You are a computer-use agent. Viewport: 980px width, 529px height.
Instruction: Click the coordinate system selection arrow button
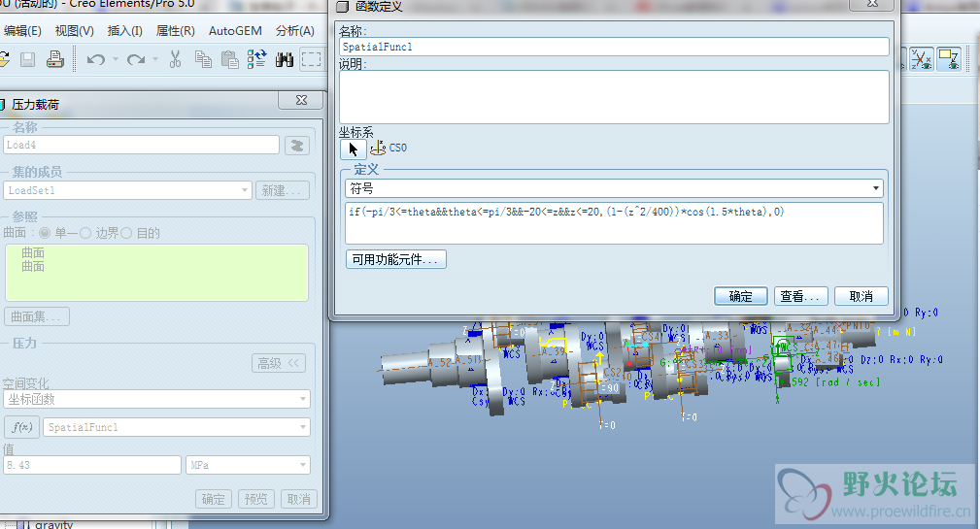354,149
